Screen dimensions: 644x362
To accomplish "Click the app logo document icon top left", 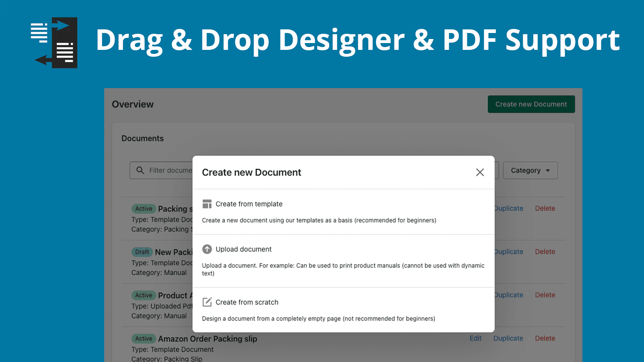I will tap(54, 42).
